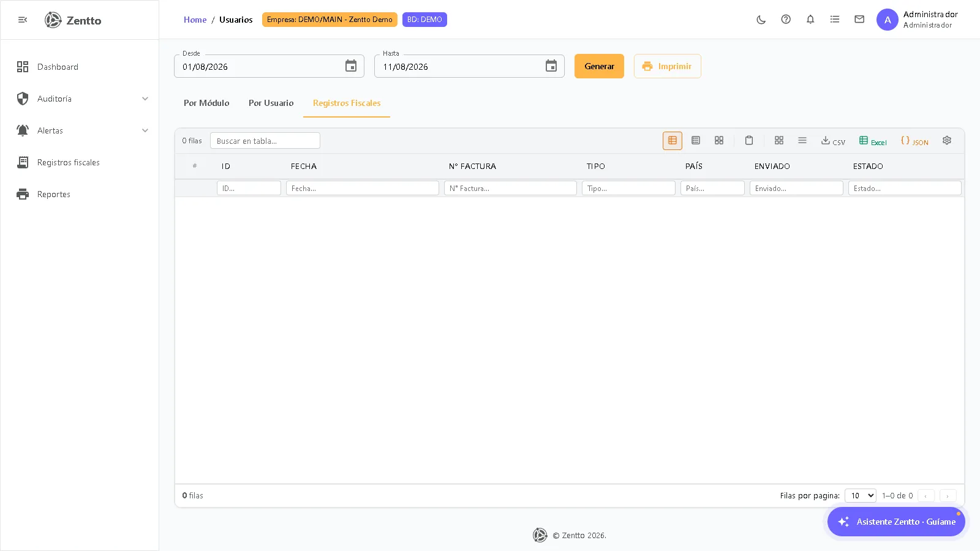The width and height of the screenshot is (980, 551).
Task: Export table as JSON
Action: 914,141
